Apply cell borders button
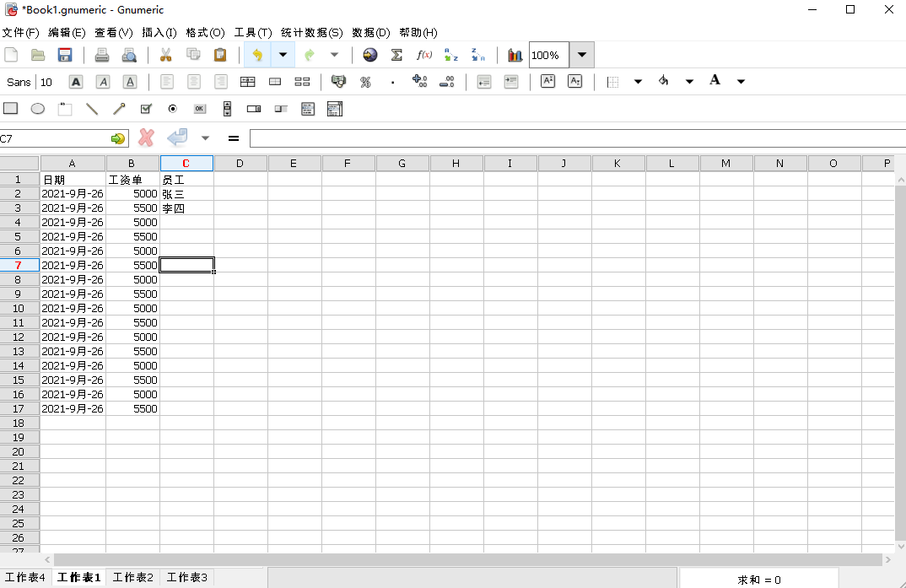 pos(613,82)
